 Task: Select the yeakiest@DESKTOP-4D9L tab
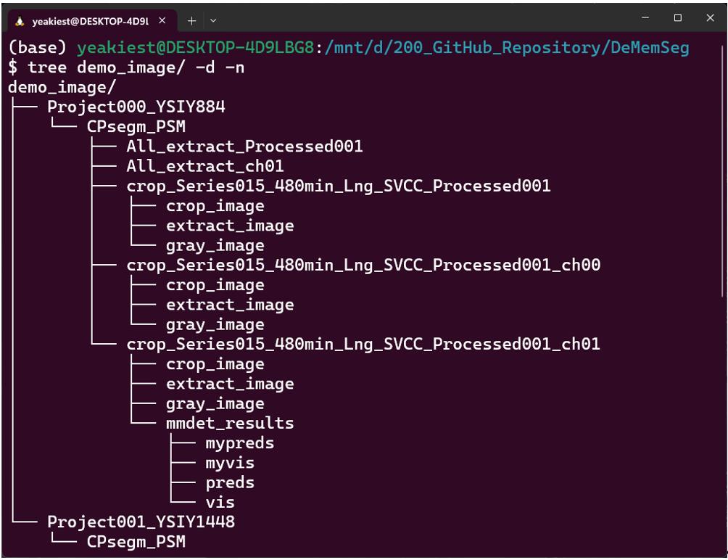[x=87, y=21]
